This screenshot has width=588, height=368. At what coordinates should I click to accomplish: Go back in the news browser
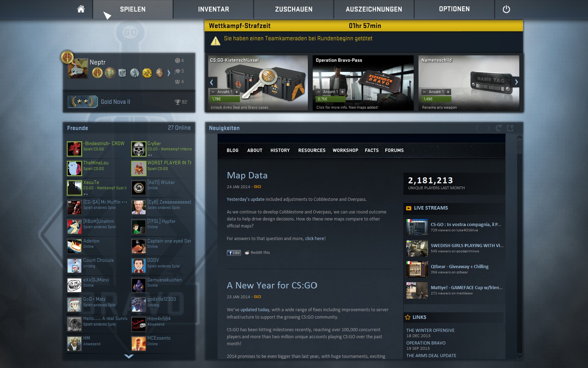477,128
